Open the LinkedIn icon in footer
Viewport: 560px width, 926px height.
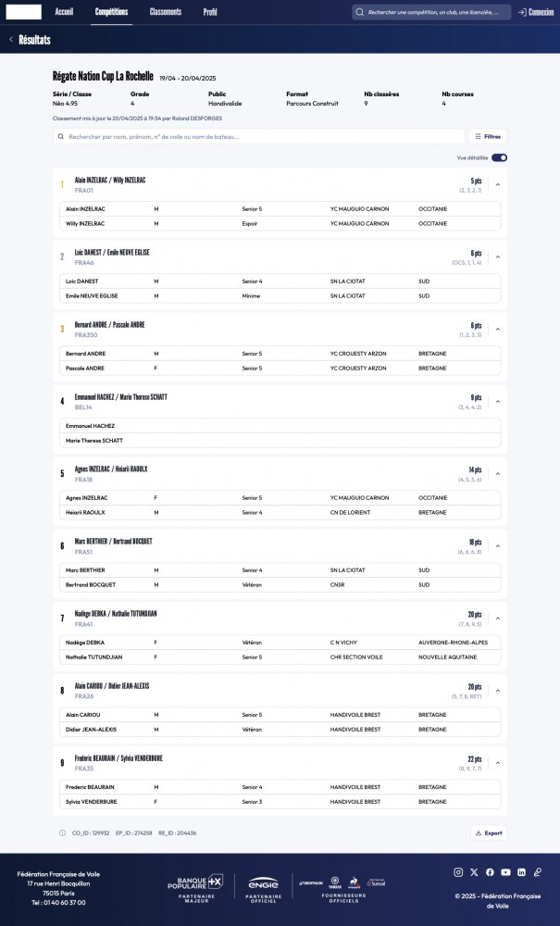(x=521, y=872)
